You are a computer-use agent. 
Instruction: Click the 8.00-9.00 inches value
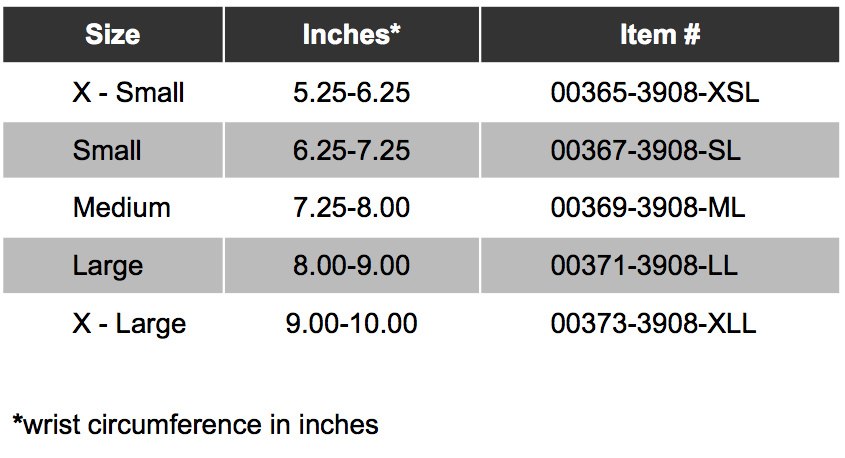click(x=352, y=266)
